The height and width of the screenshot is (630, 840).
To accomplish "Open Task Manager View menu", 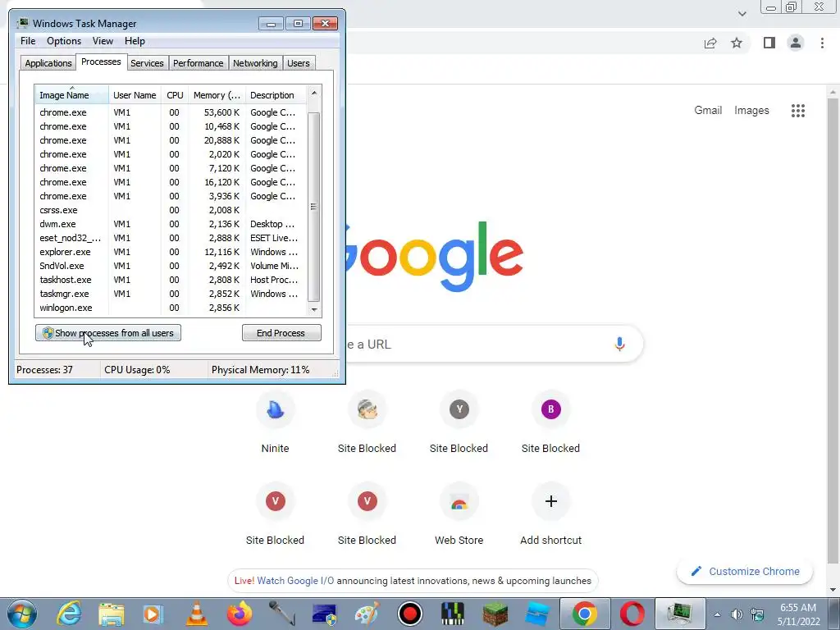I will pyautogui.click(x=103, y=41).
